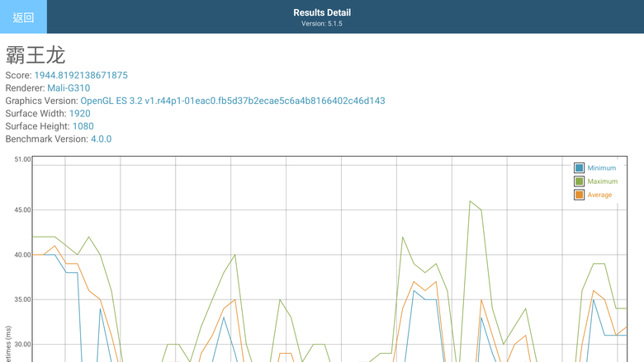Click the Minimum legend label

[x=601, y=168]
